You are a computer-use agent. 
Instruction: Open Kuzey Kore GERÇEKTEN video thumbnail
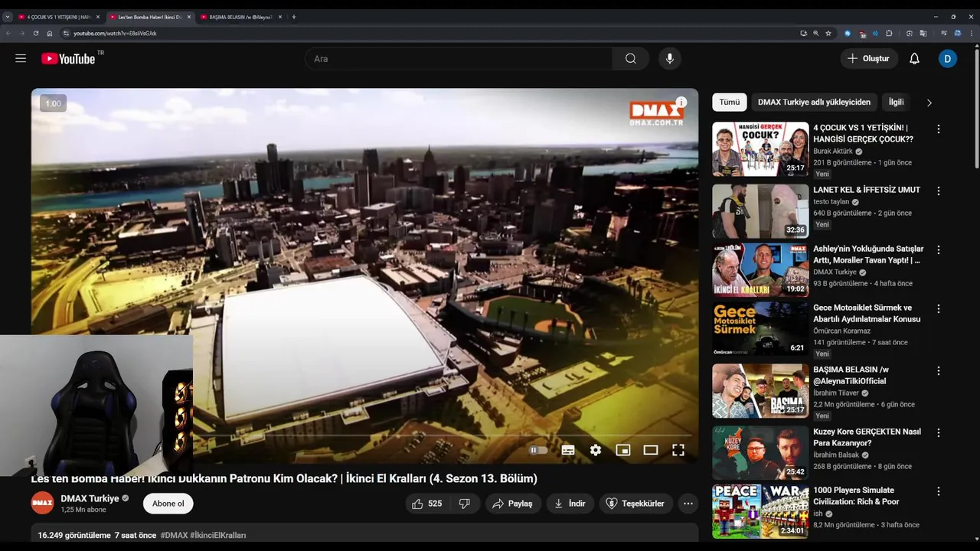[760, 453]
